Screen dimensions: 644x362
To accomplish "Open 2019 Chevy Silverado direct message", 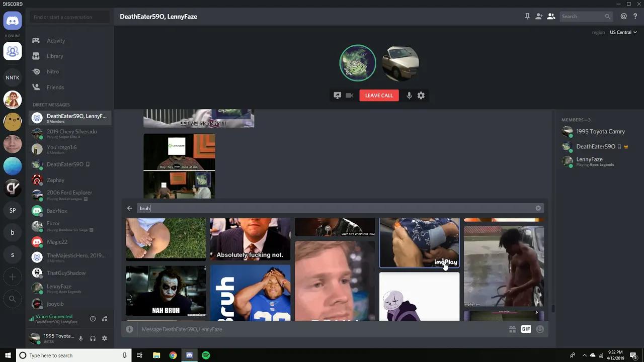I will 70,133.
